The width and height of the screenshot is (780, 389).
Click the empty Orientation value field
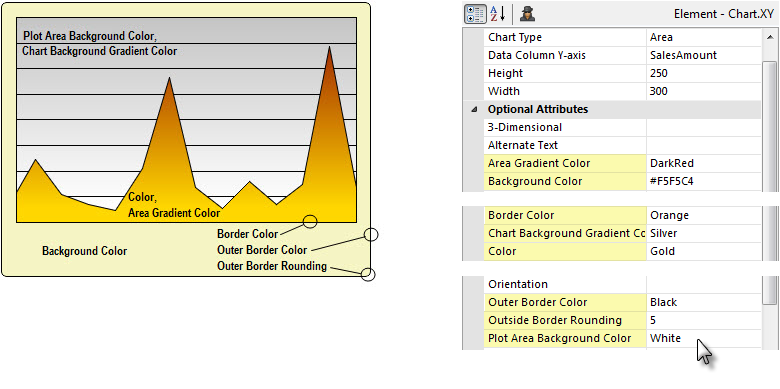coord(703,285)
